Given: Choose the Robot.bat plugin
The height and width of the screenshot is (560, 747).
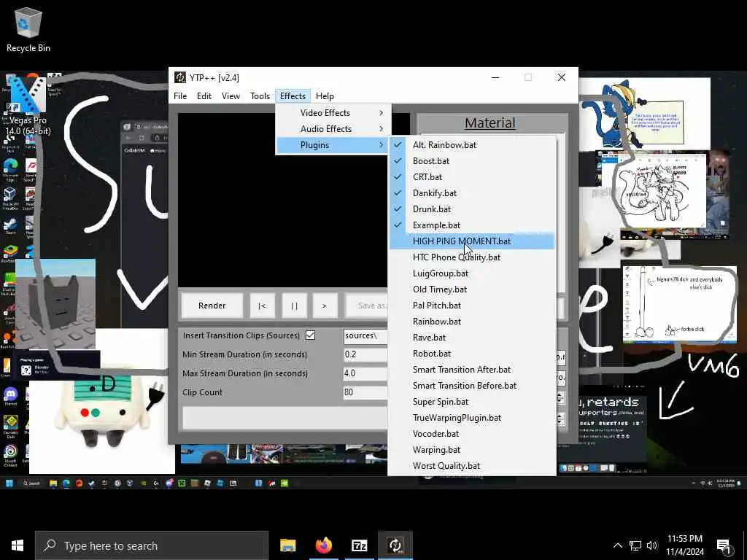Looking at the screenshot, I should 472,354.
